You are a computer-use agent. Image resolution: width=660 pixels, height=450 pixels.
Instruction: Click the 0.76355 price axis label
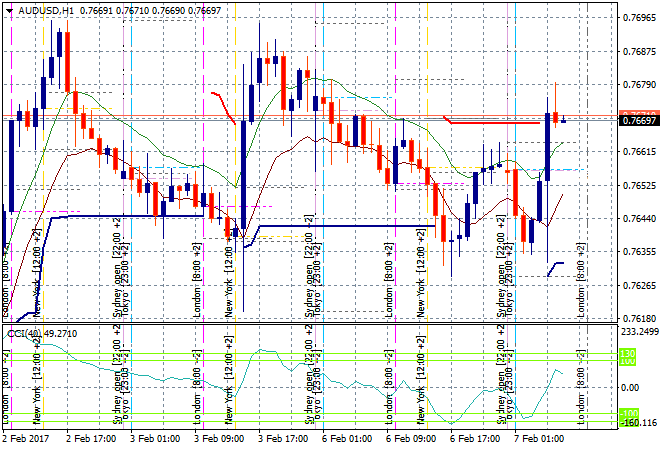tap(638, 252)
